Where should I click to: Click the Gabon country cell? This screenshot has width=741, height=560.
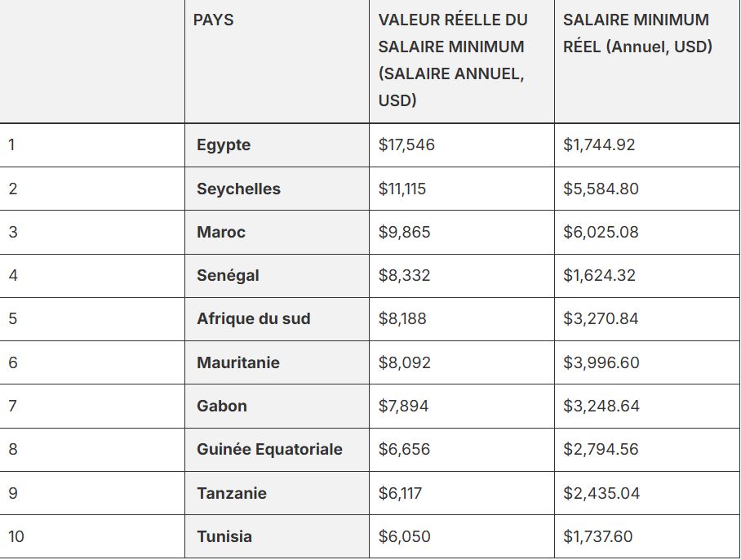point(222,406)
